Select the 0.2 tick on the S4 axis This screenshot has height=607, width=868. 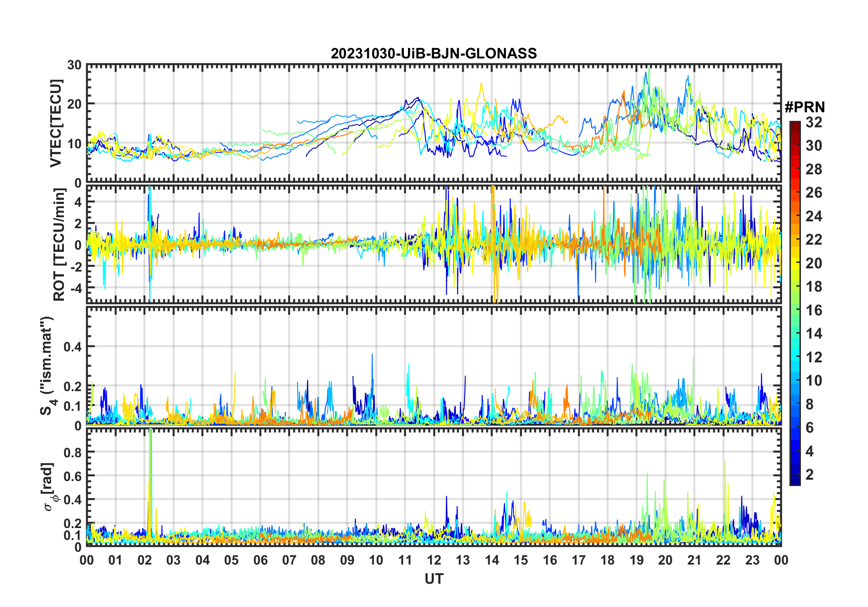73,386
